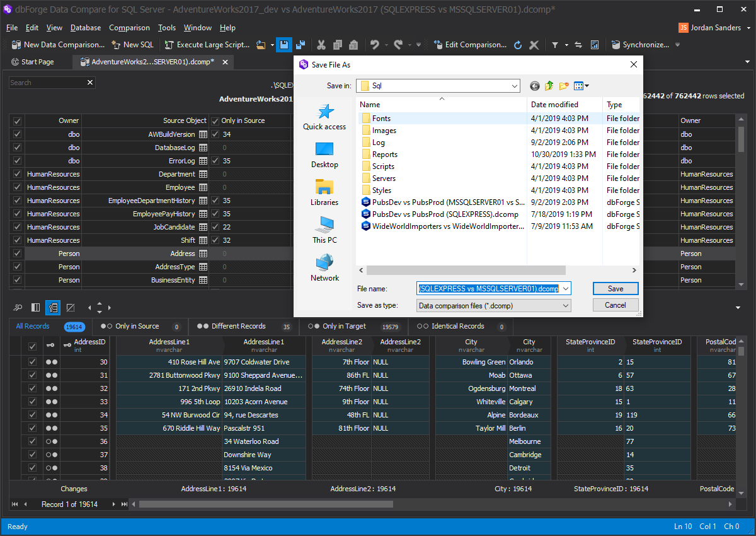Create a new folder in the dialog
Screen dimensions: 756x536
pos(564,86)
